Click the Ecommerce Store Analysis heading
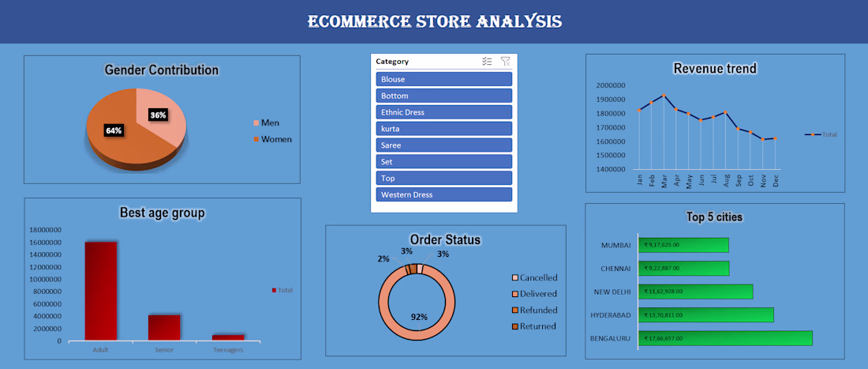Screen dimensions: 868x369 (x=435, y=21)
